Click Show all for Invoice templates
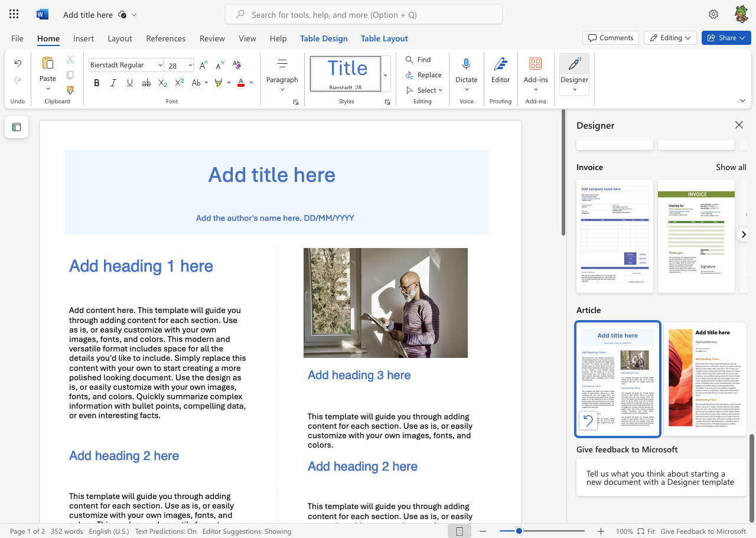The image size is (756, 538). (x=731, y=167)
